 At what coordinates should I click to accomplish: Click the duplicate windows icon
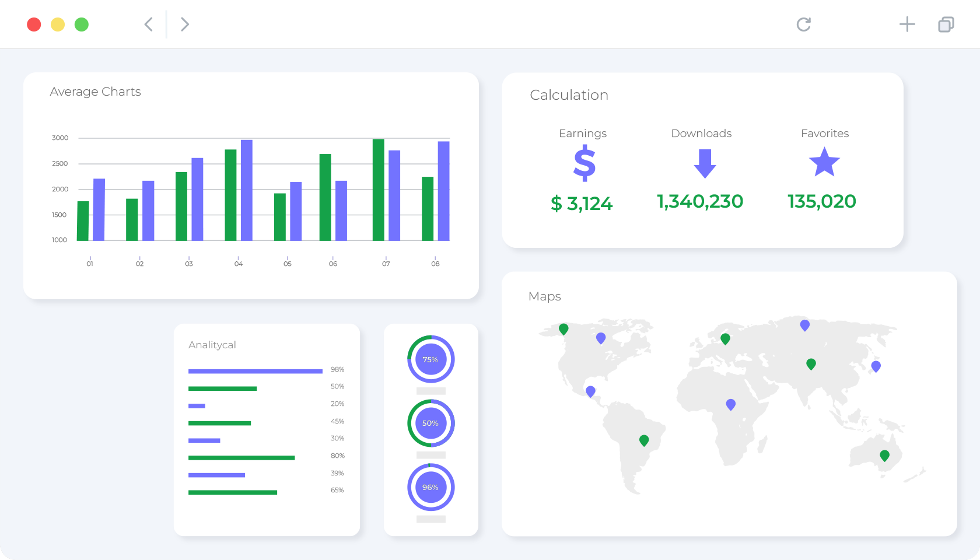click(x=946, y=24)
